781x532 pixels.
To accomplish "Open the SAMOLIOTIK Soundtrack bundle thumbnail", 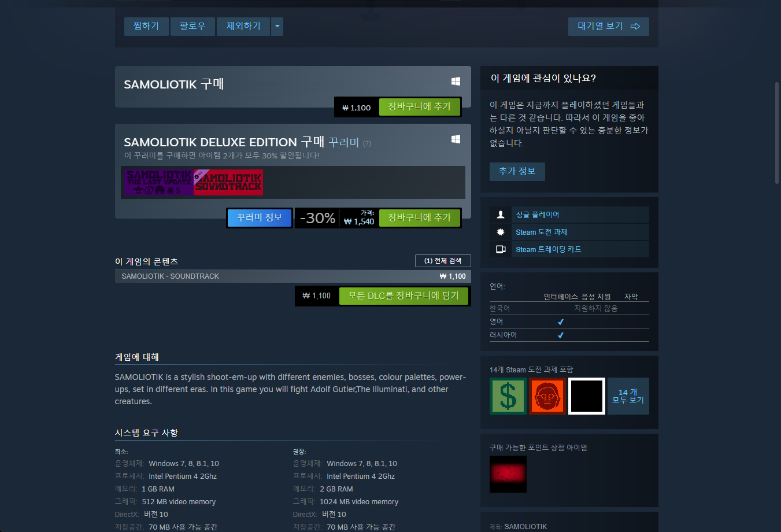I will (x=228, y=182).
